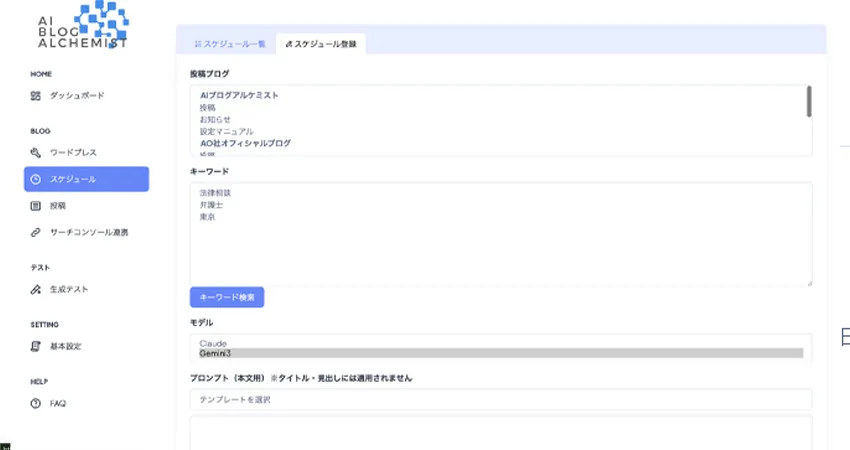The width and height of the screenshot is (850, 450).
Task: Click the FAQ question mark icon
Action: [x=36, y=403]
